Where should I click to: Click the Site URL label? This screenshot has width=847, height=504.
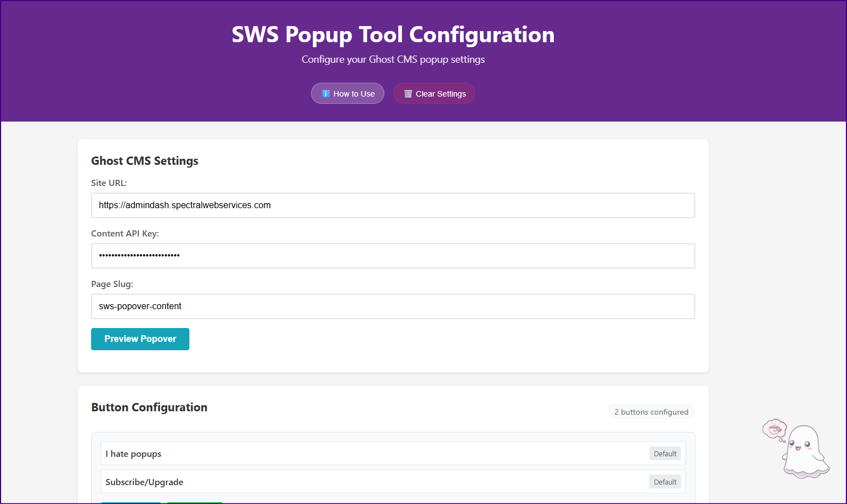(x=109, y=183)
